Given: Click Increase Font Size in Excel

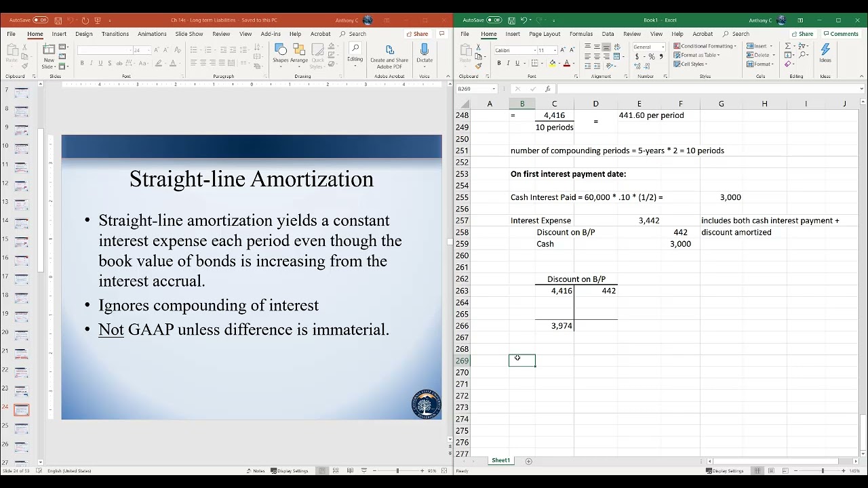Looking at the screenshot, I should tap(562, 50).
